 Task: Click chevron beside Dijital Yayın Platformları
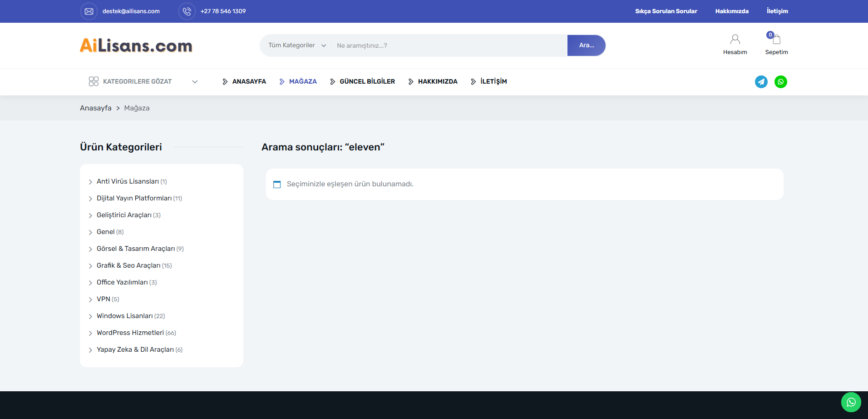(x=90, y=199)
